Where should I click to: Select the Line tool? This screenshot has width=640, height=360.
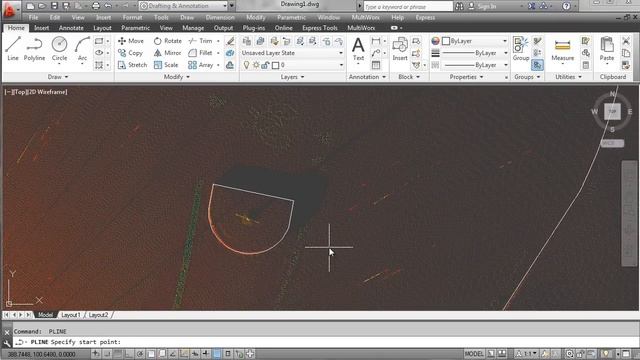[x=13, y=49]
